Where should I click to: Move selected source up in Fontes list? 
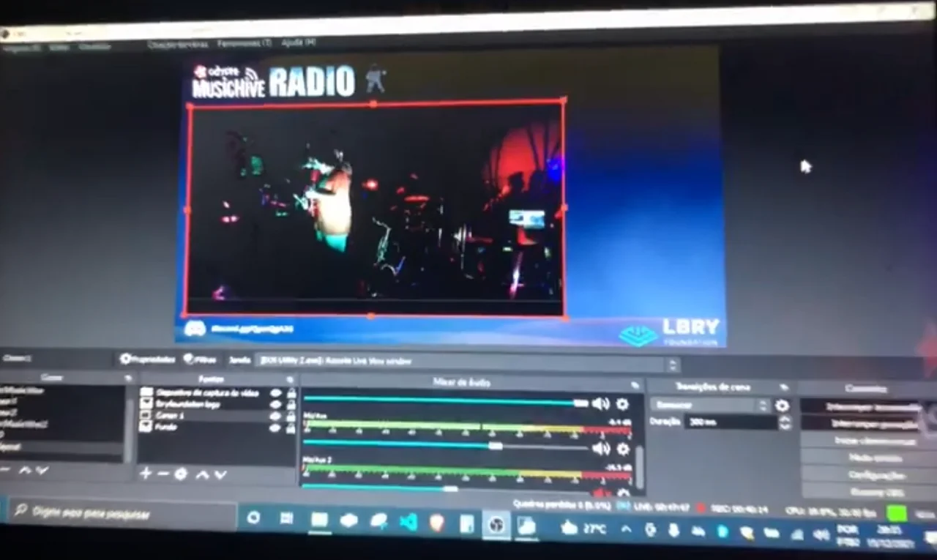(202, 474)
